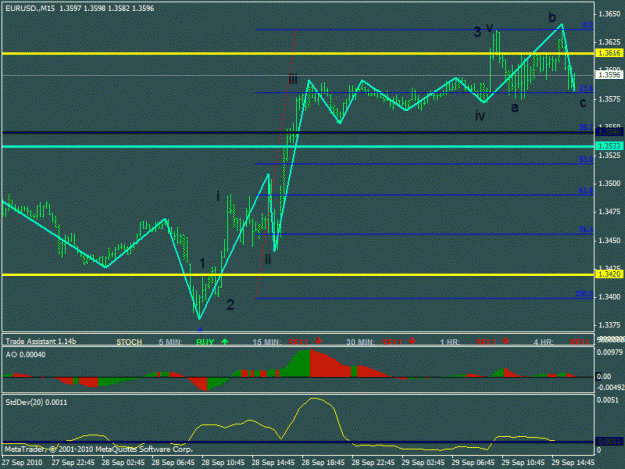This screenshot has width=625, height=469.
Task: Click the 27 Sep 22:45 time label
Action: point(73,463)
